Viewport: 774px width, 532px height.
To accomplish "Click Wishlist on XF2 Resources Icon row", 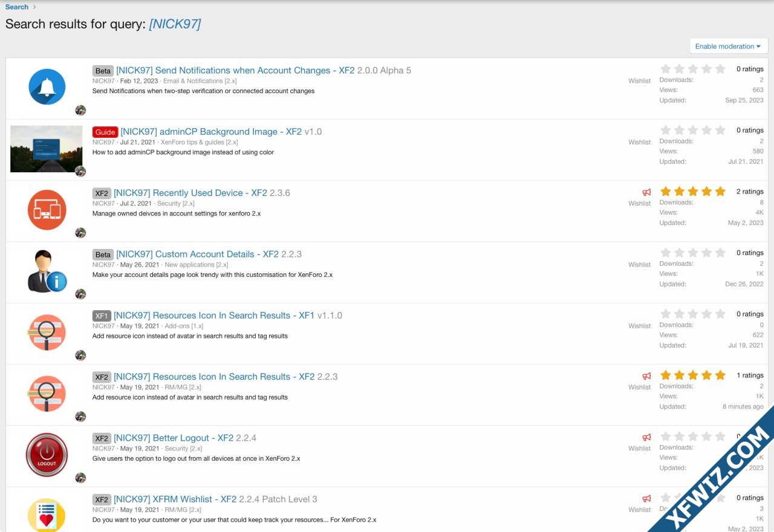I will tap(639, 388).
